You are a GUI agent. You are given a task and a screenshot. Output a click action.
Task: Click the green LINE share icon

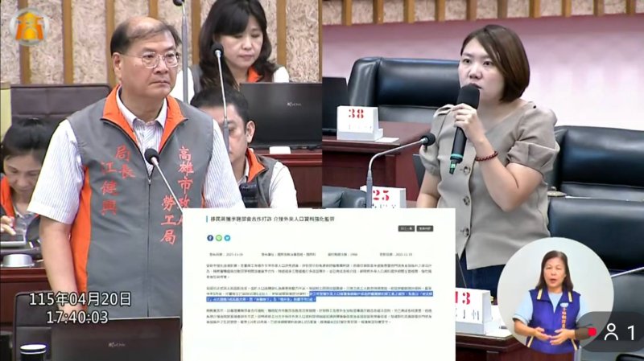pyautogui.click(x=218, y=238)
